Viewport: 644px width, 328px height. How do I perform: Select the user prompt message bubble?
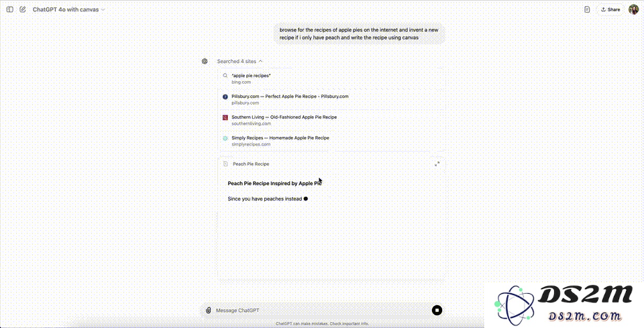359,34
